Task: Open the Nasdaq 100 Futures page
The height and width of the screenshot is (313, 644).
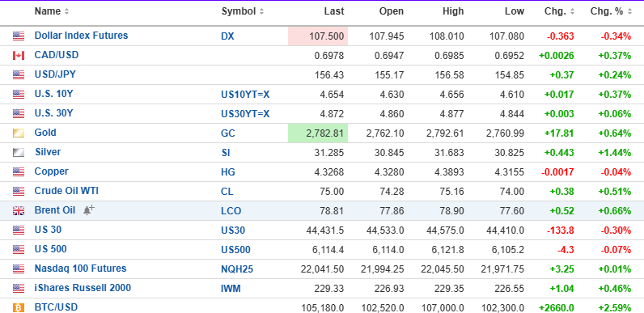Action: pyautogui.click(x=80, y=269)
